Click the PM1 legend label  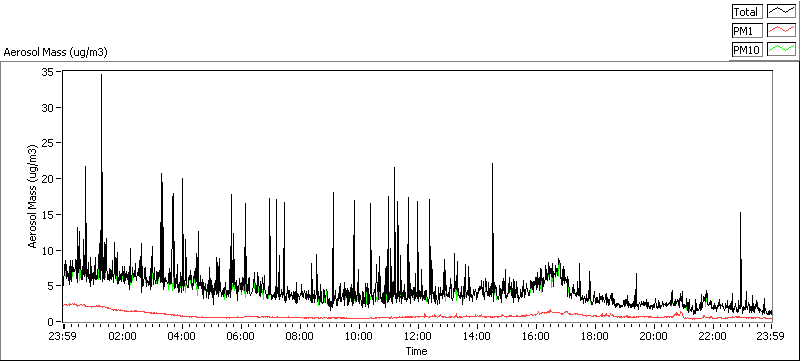[747, 31]
